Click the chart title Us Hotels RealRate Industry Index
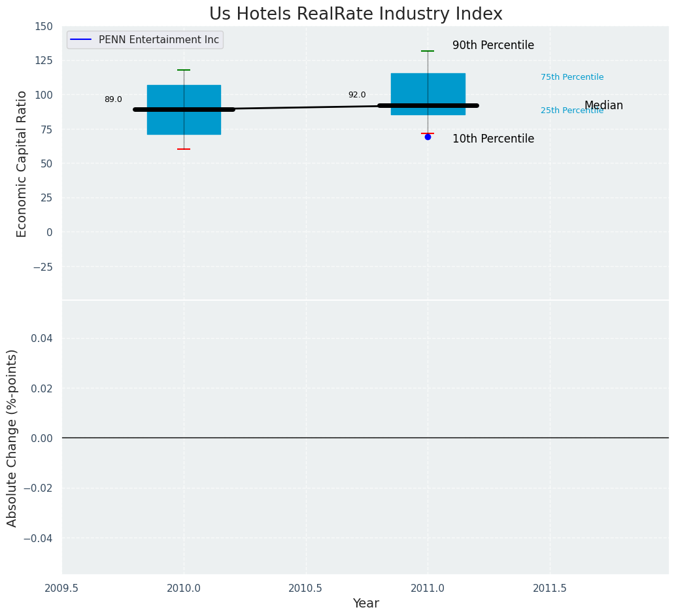 point(356,14)
